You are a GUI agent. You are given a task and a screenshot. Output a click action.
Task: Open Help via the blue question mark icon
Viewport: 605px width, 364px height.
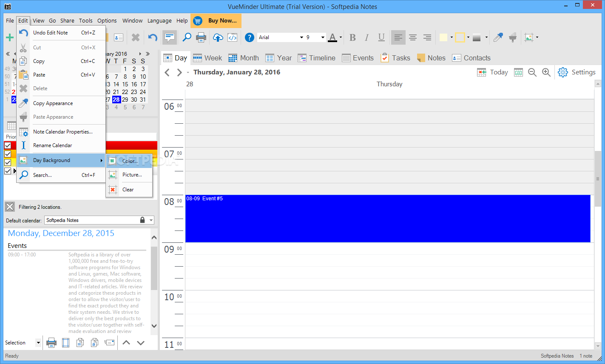250,37
